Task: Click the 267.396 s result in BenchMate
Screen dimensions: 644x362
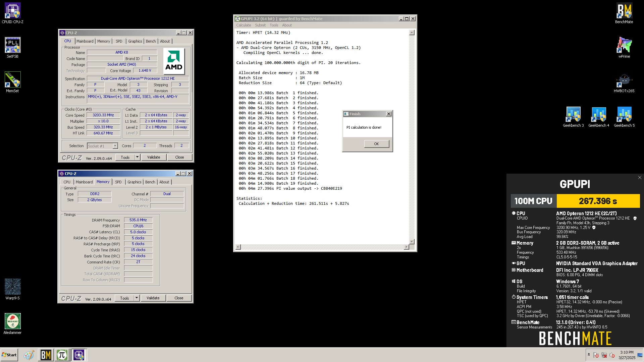Action: pyautogui.click(x=598, y=201)
